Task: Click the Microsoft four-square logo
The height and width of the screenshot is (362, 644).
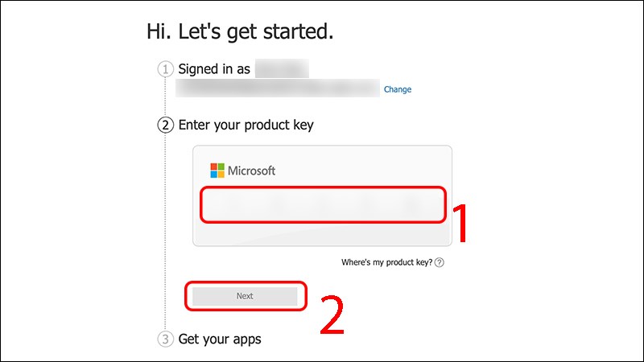Action: pyautogui.click(x=217, y=171)
